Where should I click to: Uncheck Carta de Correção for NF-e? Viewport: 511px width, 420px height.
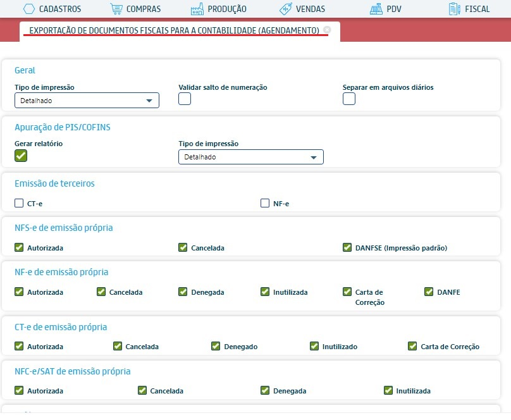(347, 292)
